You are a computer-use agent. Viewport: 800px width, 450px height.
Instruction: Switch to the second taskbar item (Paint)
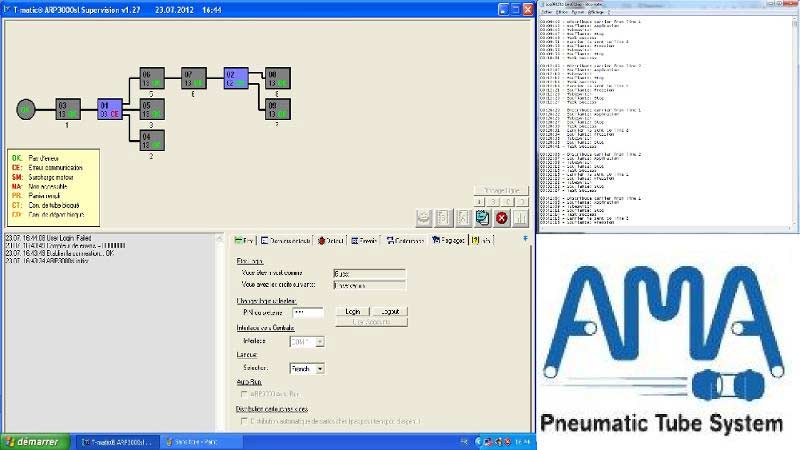[202, 442]
